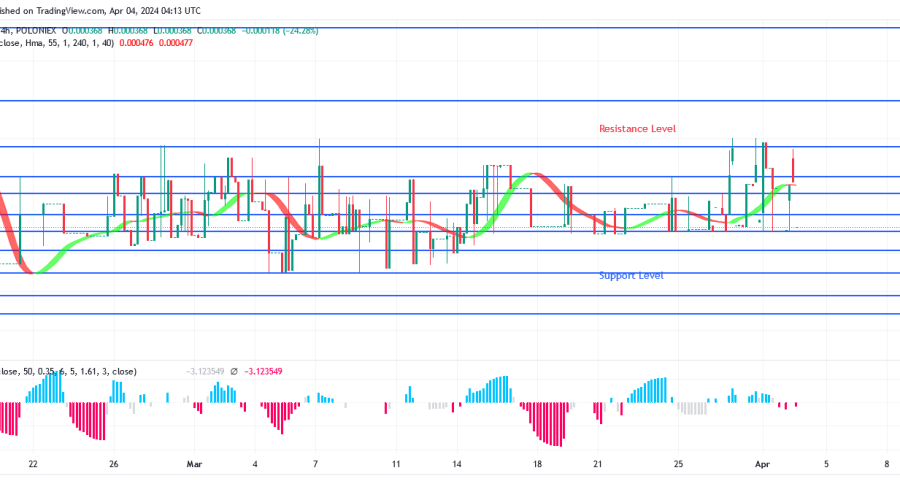Click the green Hma curve peak near 18
Image resolution: width=900 pixels, height=500 pixels.
click(527, 174)
